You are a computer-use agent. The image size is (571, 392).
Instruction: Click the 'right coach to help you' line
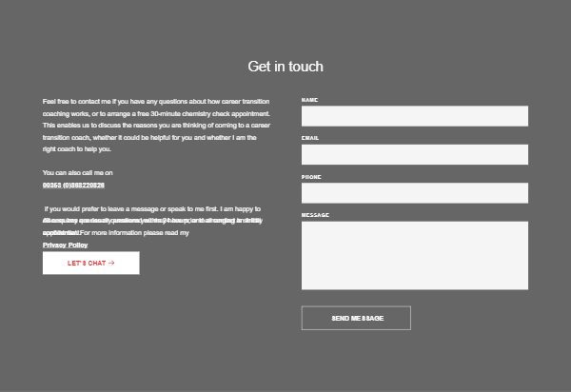[77, 149]
